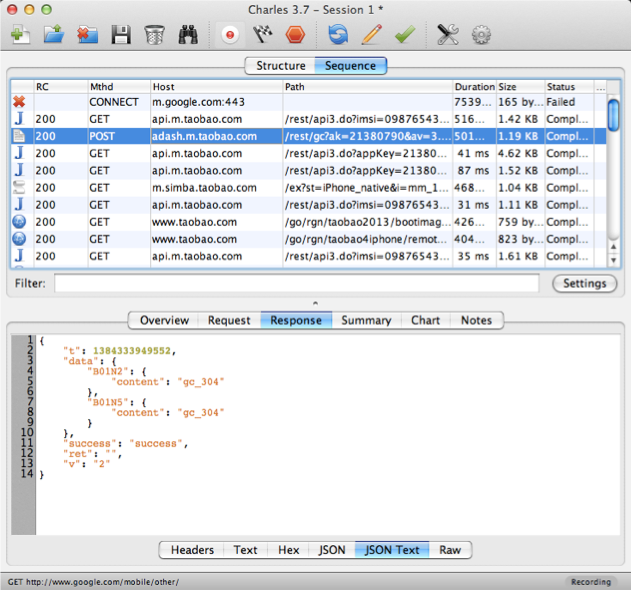Open Find with the binoculars icon
The image size is (631, 590).
(x=188, y=35)
